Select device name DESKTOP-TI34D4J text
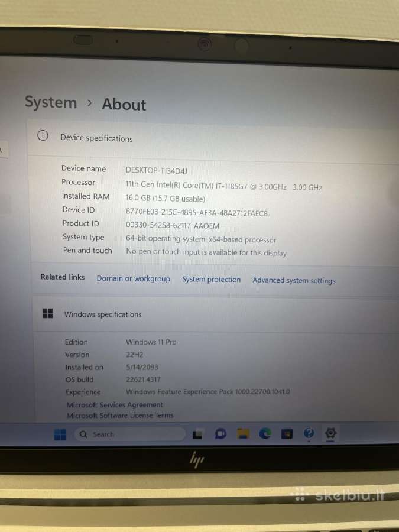Viewport: 399px width, 532px height. (x=157, y=170)
